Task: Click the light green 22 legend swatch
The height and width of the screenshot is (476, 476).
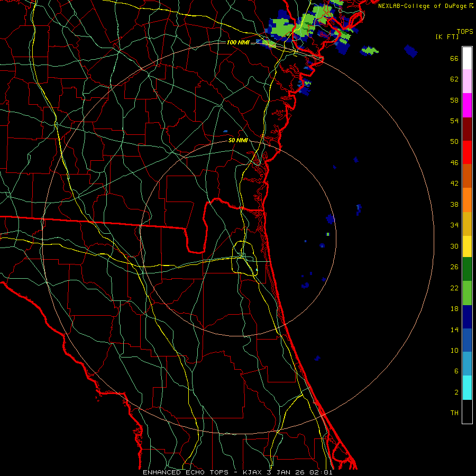Action: (x=467, y=293)
